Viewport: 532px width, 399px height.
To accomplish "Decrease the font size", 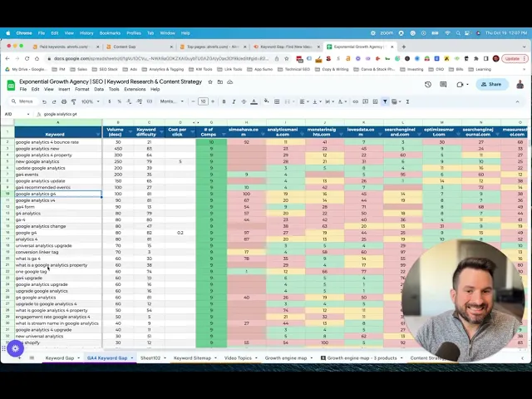I will pyautogui.click(x=193, y=101).
